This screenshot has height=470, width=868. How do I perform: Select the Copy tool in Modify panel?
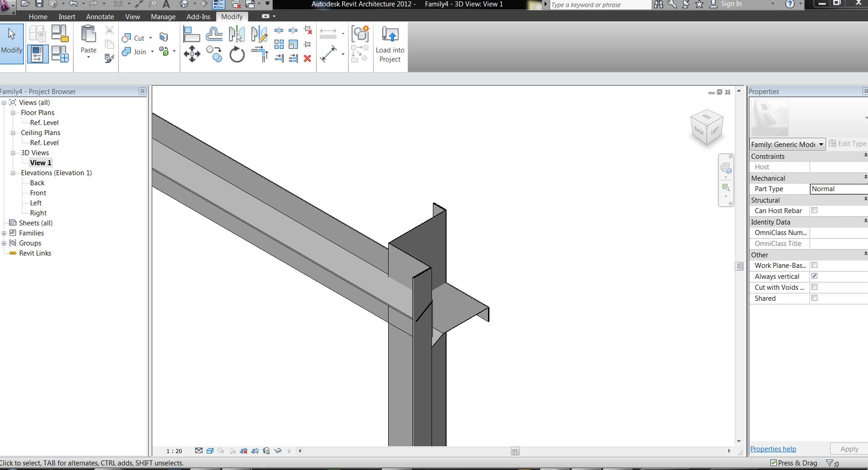point(214,54)
